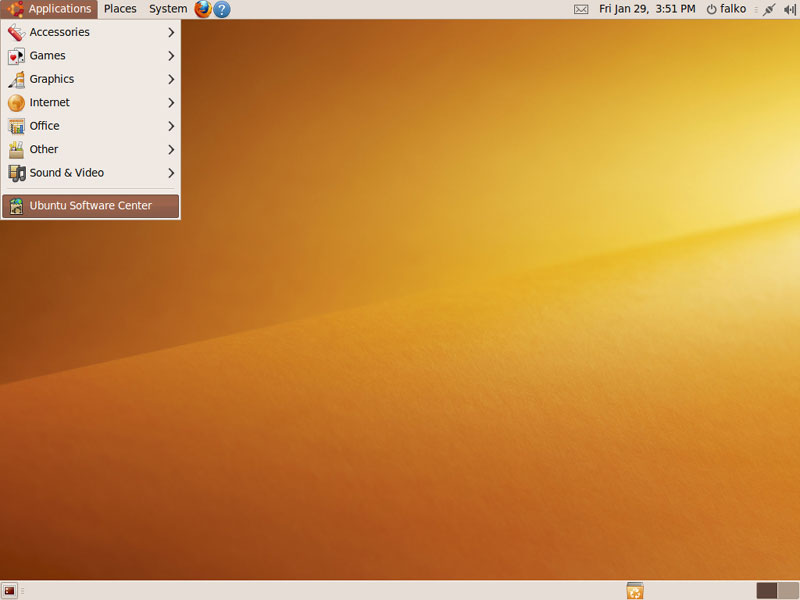The height and width of the screenshot is (600, 800).
Task: Click the network connection status icon
Action: tap(768, 9)
